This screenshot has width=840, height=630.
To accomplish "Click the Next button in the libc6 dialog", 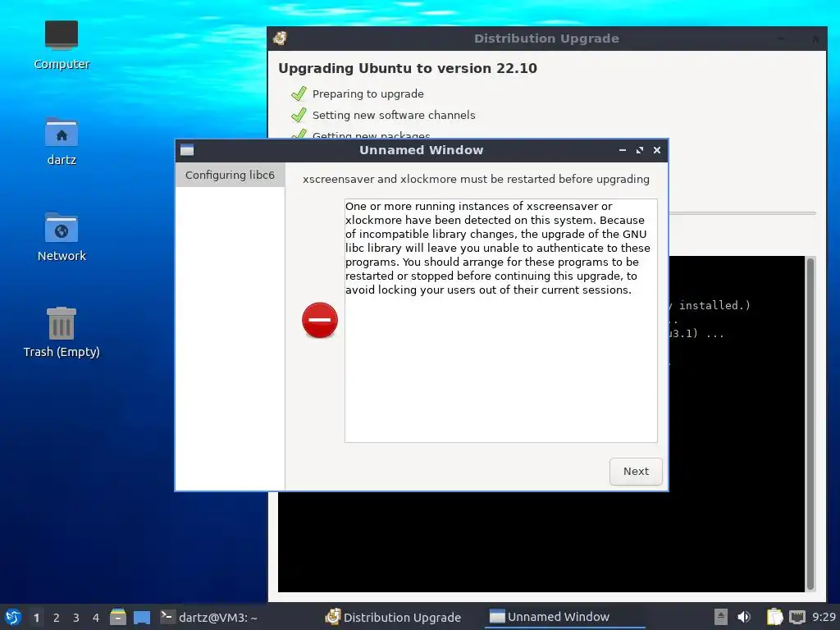I will point(636,472).
